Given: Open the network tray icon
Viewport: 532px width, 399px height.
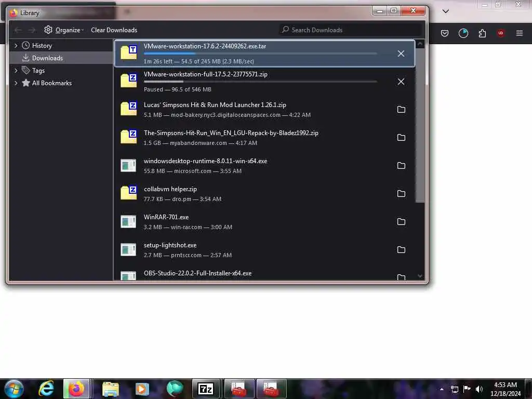Looking at the screenshot, I should pyautogui.click(x=455, y=389).
